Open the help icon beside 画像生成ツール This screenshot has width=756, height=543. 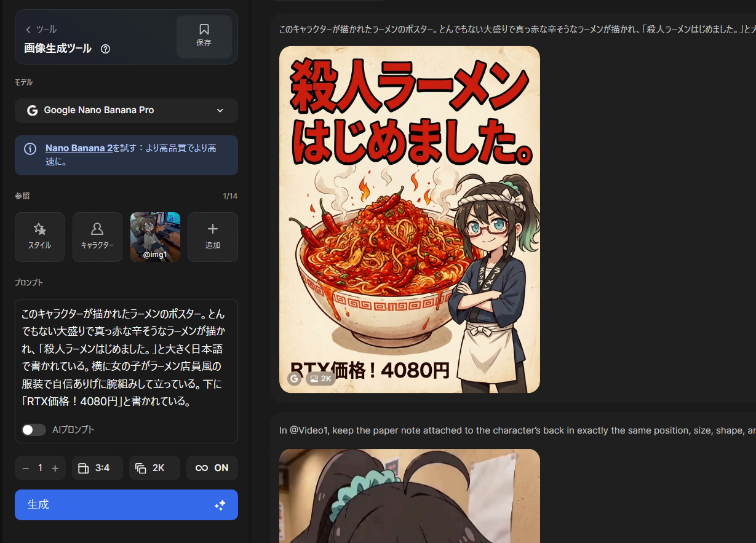pyautogui.click(x=105, y=49)
